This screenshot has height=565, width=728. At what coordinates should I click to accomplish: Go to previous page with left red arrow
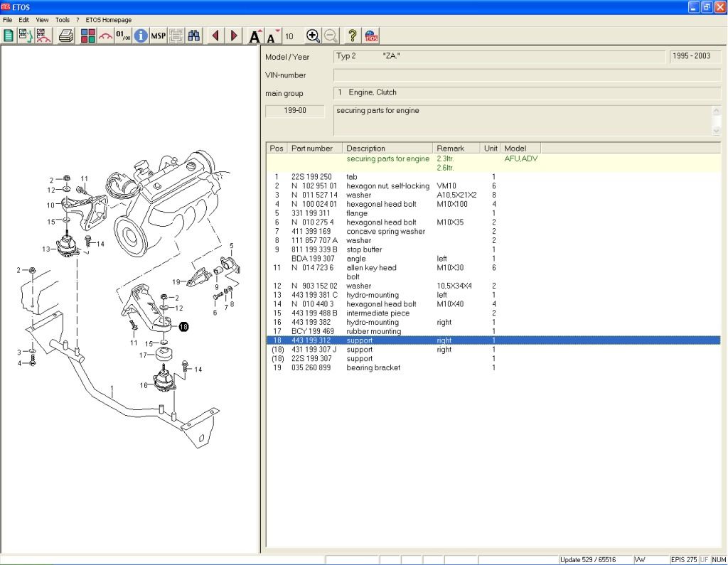tap(215, 36)
